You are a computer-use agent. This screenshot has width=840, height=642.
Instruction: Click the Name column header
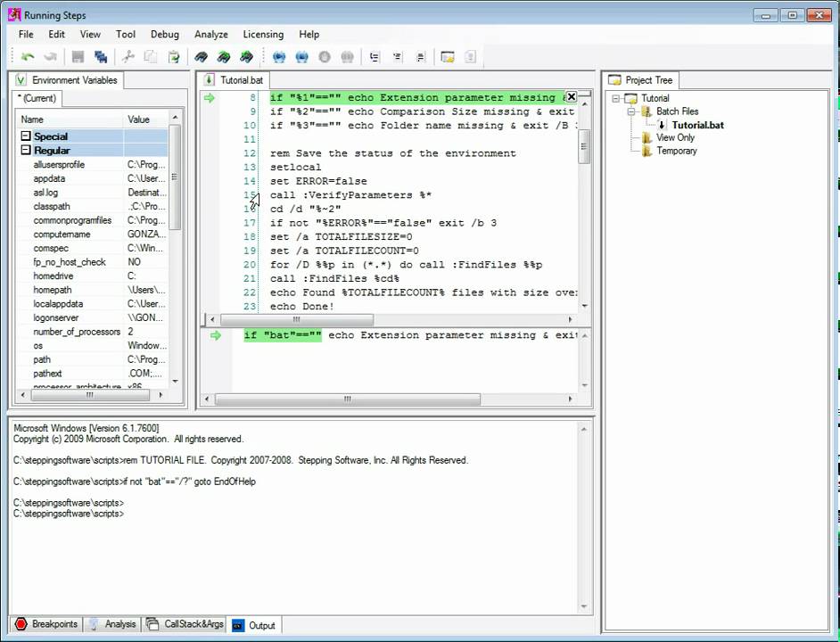pos(70,119)
